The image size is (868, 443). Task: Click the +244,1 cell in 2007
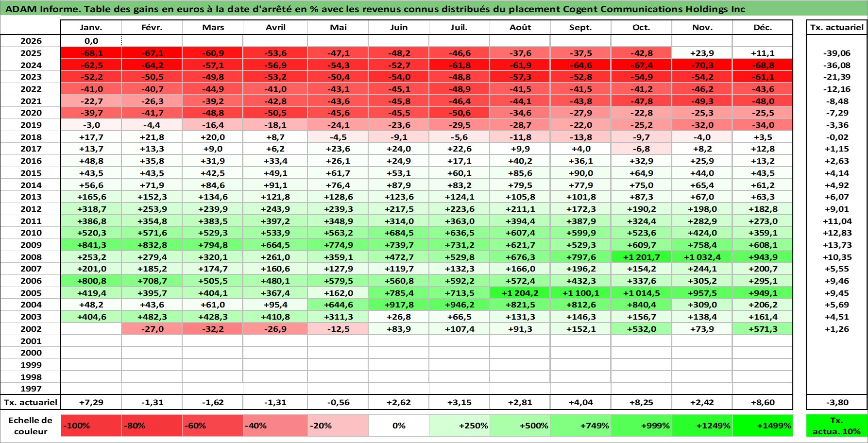(702, 269)
